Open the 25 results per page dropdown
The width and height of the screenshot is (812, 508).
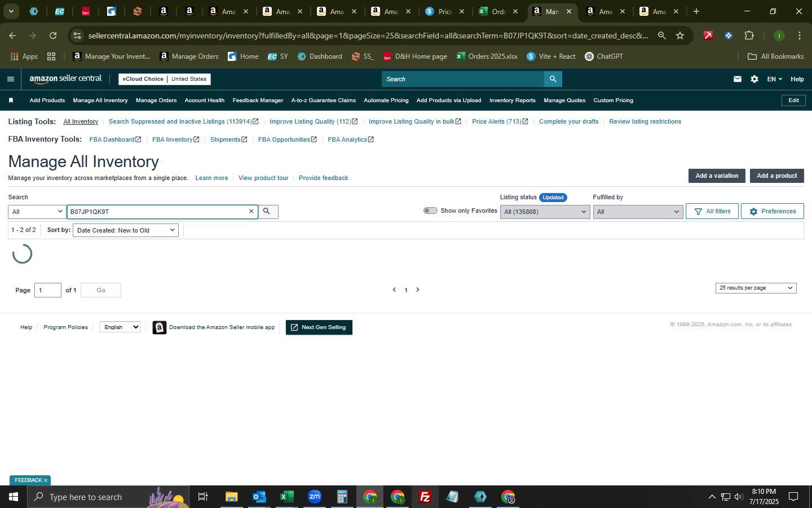click(756, 288)
